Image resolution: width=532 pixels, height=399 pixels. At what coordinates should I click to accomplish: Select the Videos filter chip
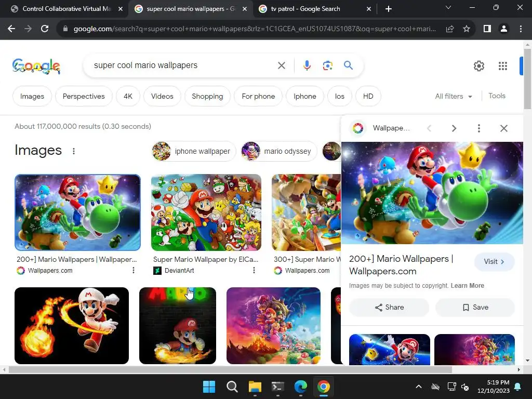pyautogui.click(x=162, y=96)
